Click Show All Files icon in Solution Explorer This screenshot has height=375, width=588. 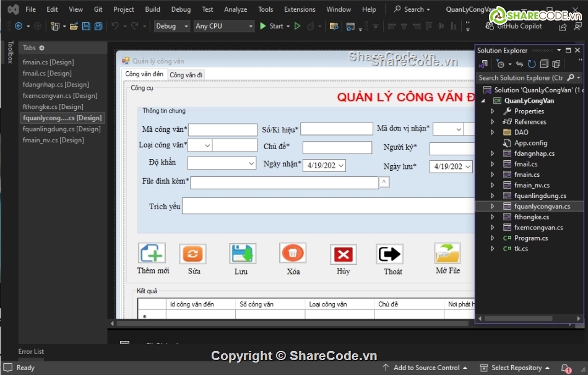[556, 64]
